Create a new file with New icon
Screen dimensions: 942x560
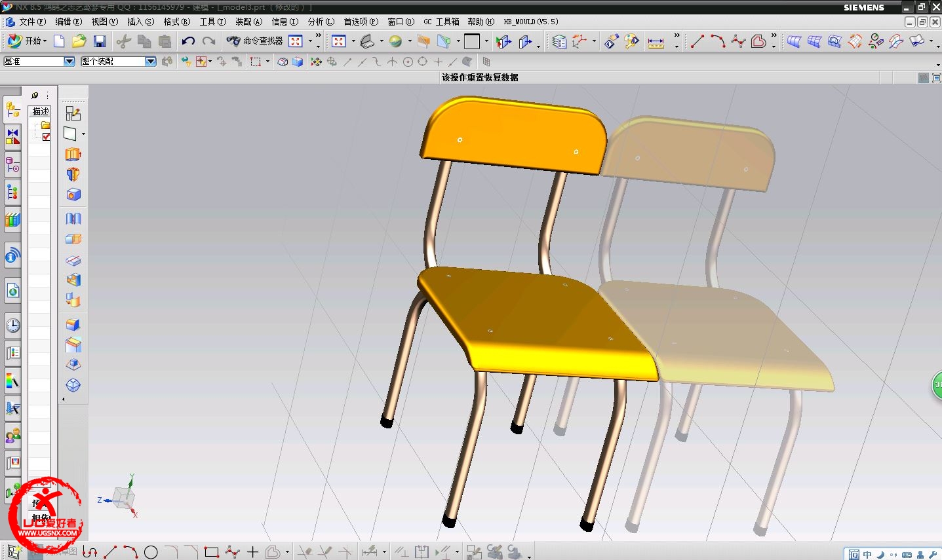(59, 41)
